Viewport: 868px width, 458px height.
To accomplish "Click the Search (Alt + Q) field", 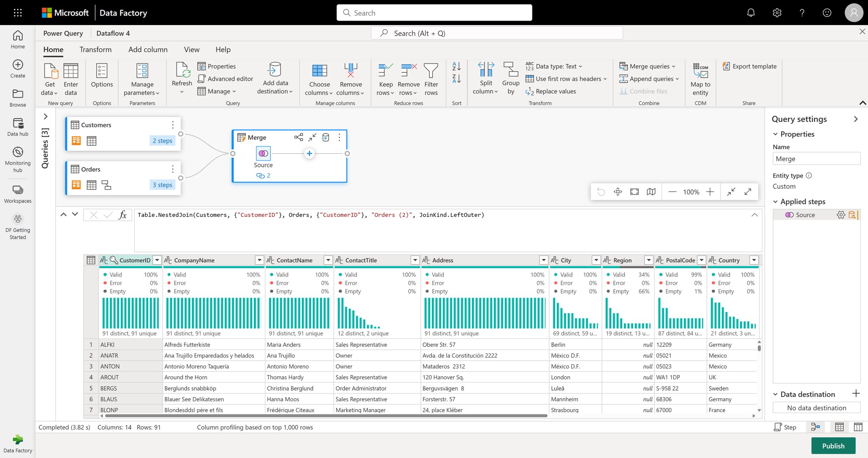I will coord(496,33).
